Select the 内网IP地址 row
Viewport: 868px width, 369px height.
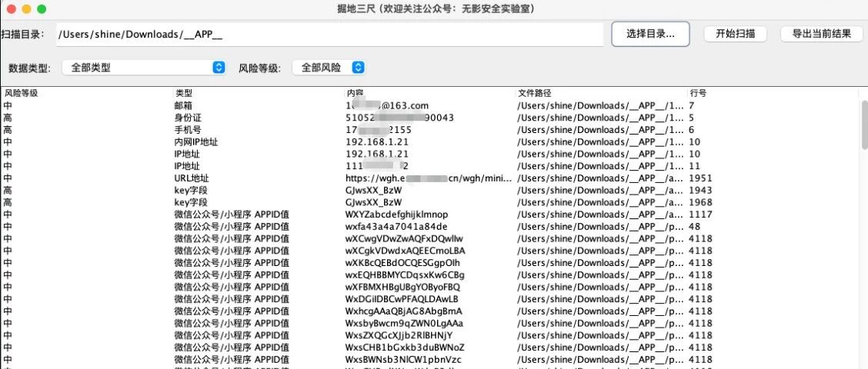430,142
